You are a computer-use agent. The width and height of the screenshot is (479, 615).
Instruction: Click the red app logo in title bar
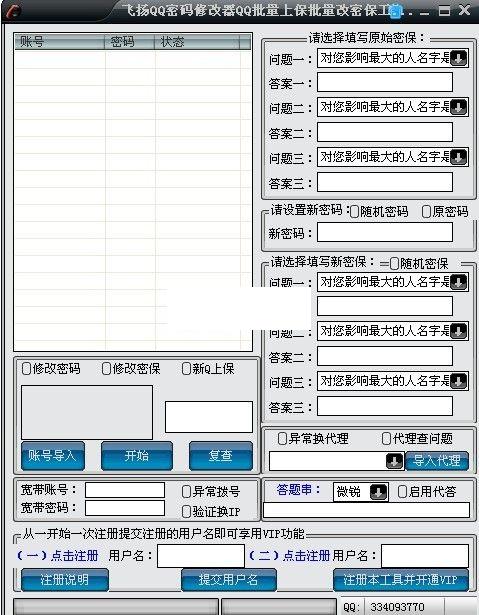tap(13, 11)
